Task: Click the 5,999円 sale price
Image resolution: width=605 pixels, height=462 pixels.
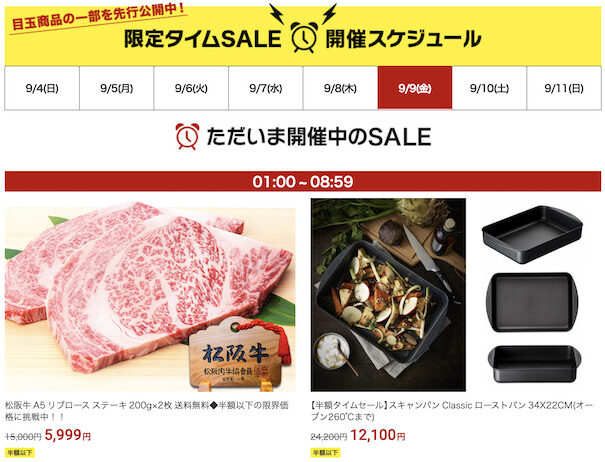Action: (x=68, y=435)
